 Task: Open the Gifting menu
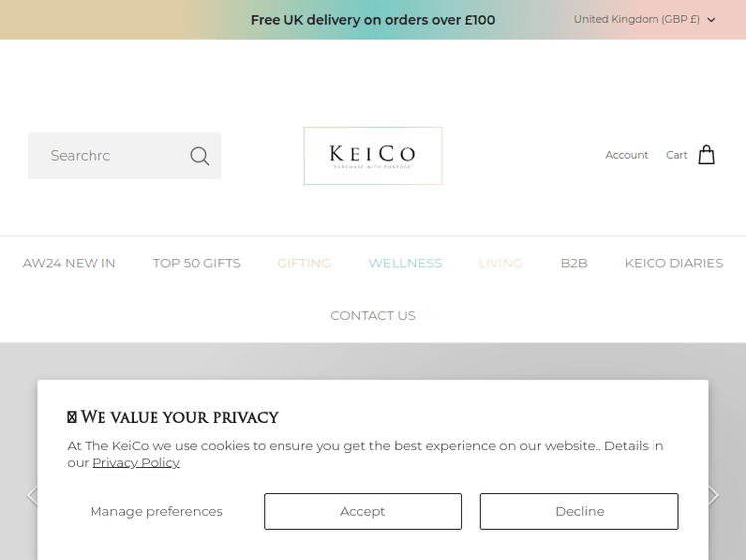coord(304,263)
